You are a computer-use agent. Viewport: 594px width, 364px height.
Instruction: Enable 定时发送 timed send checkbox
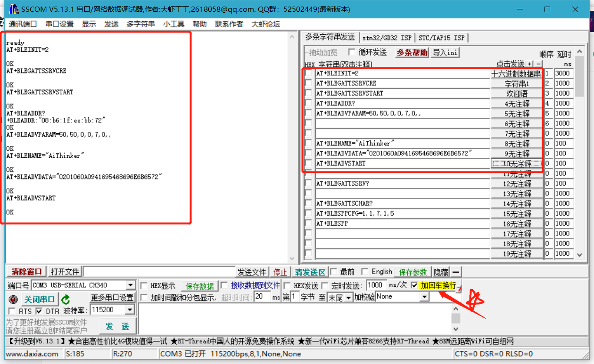pos(325,286)
